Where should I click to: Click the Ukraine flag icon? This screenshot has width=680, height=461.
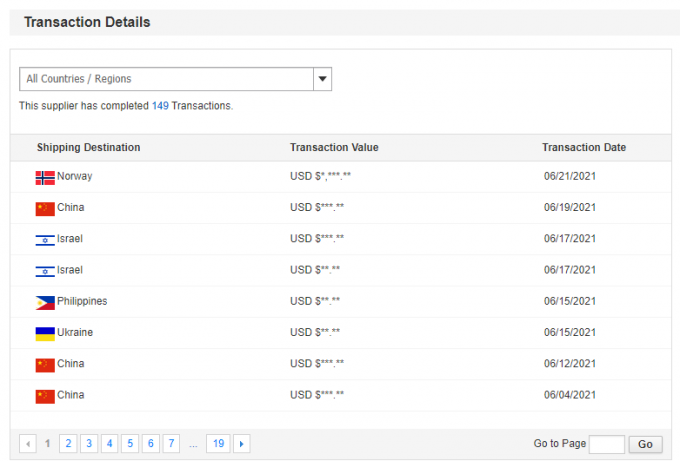45,333
